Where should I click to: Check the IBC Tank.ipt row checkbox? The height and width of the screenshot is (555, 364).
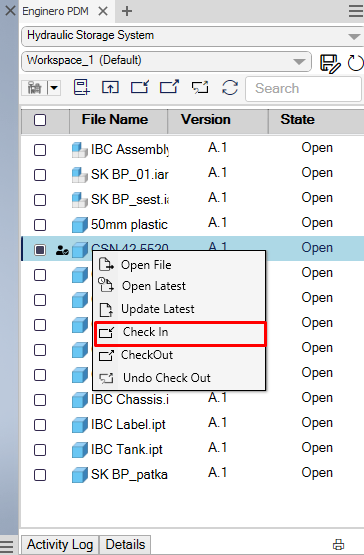pos(40,450)
